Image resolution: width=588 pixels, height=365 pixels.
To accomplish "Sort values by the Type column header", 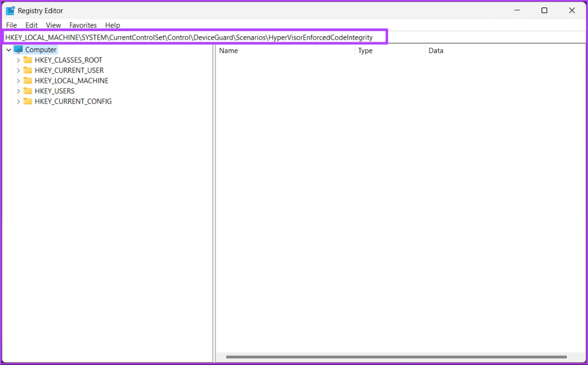I will point(366,51).
